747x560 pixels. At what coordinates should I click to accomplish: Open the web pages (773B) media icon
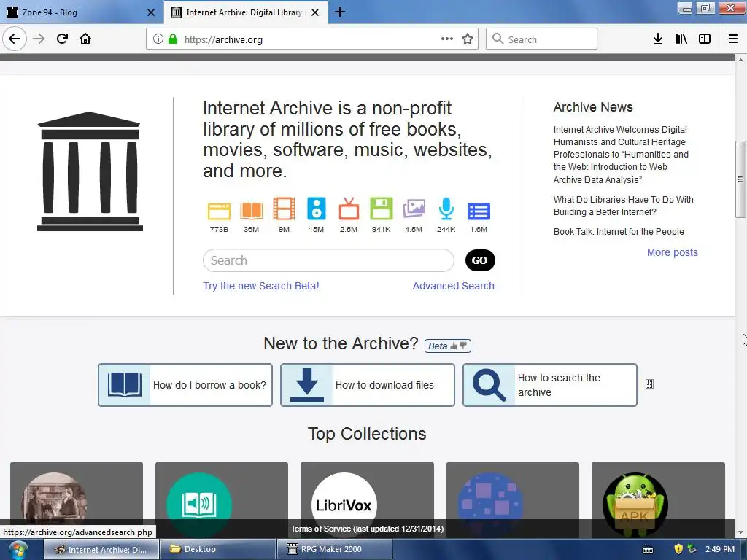tap(219, 211)
